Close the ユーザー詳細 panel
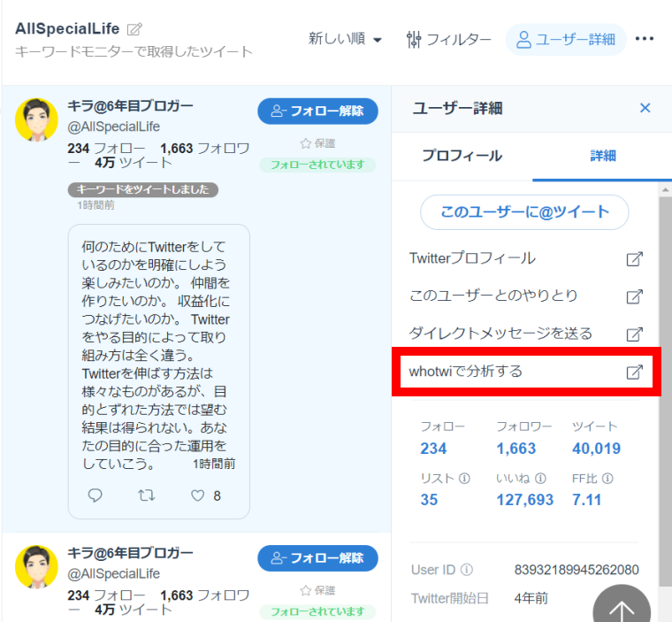Viewport: 672px width, 622px height. (x=645, y=108)
